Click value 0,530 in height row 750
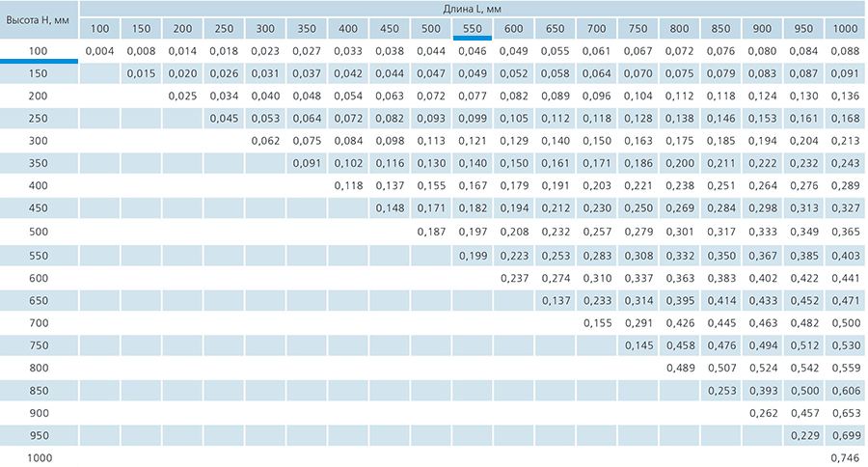 (x=845, y=345)
